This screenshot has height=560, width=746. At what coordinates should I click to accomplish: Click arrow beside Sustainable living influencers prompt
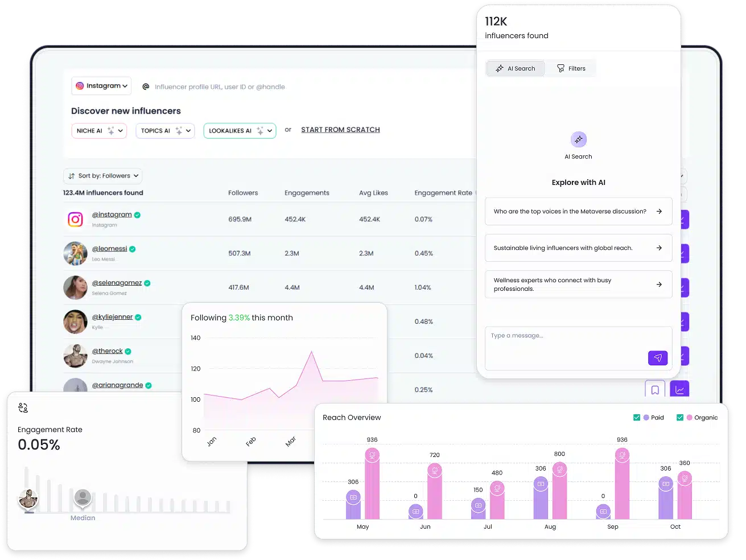(659, 248)
